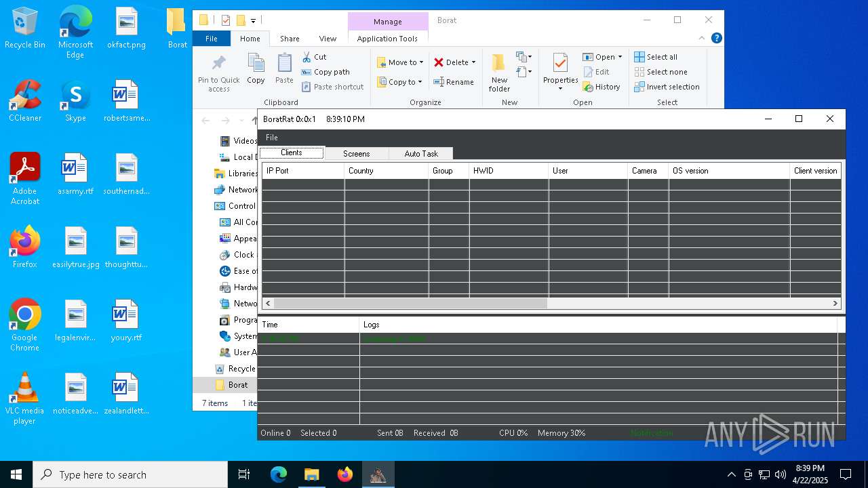Switch to Screens tab in BoratRat
868x488 pixels.
[356, 154]
